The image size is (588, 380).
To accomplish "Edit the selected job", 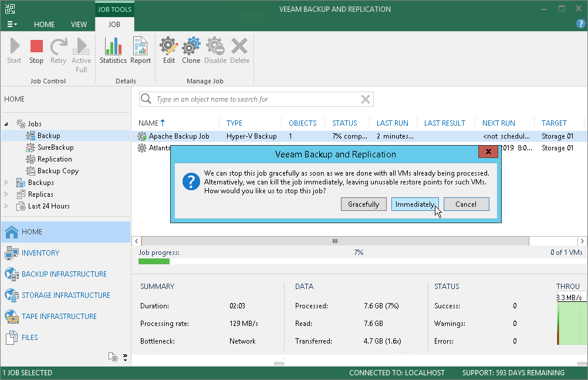I will tap(169, 51).
